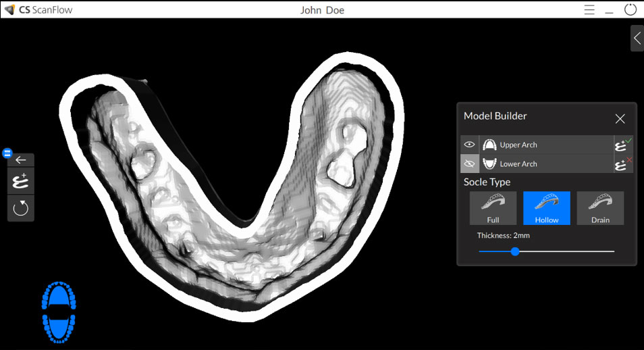Click Upper Arch model status icon with checkmark
Screen dimensions: 644x350
(x=623, y=145)
